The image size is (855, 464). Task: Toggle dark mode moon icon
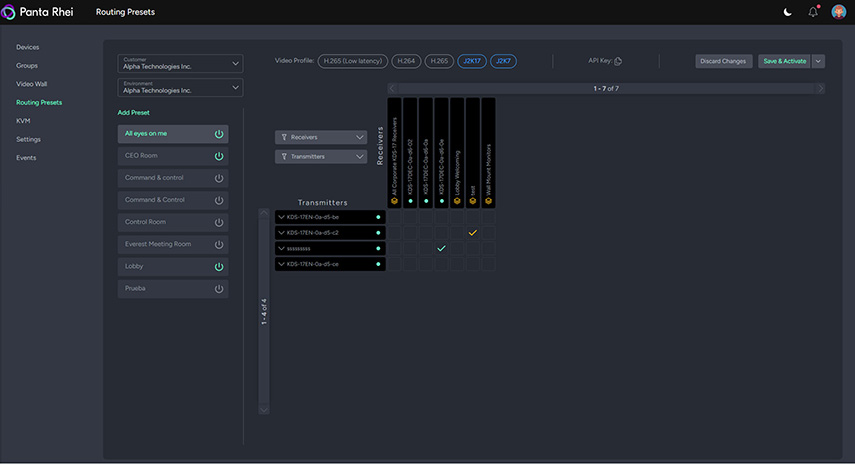pos(787,12)
